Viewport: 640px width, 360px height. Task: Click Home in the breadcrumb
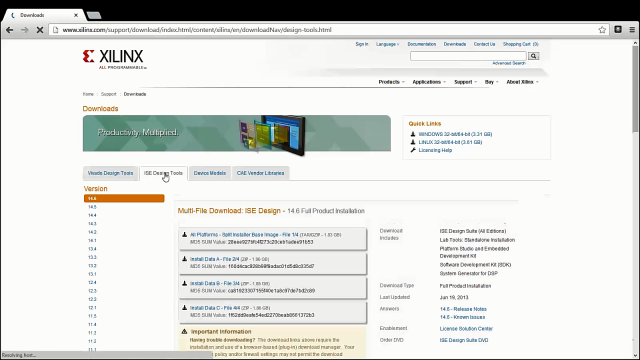(x=88, y=94)
